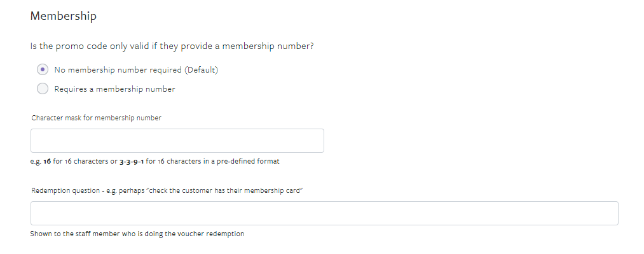Select the 'No membership number required' radio button
644x254 pixels.
pos(43,69)
